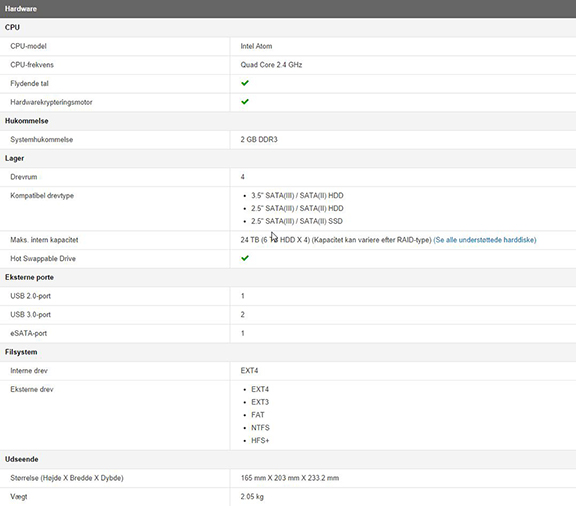Select the Maks. intern kapacitet label
This screenshot has height=506, width=576.
(44, 240)
